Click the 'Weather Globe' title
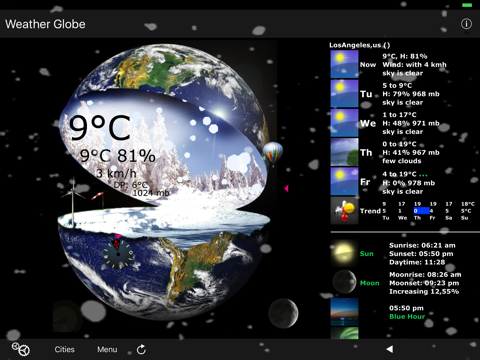This screenshot has width=480, height=360. coord(45,24)
